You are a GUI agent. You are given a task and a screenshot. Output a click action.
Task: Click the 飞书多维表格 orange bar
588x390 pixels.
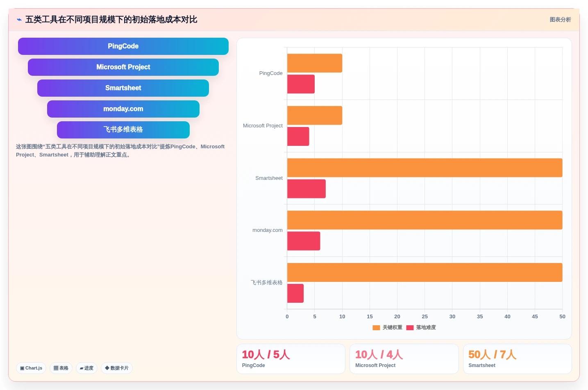coord(425,272)
